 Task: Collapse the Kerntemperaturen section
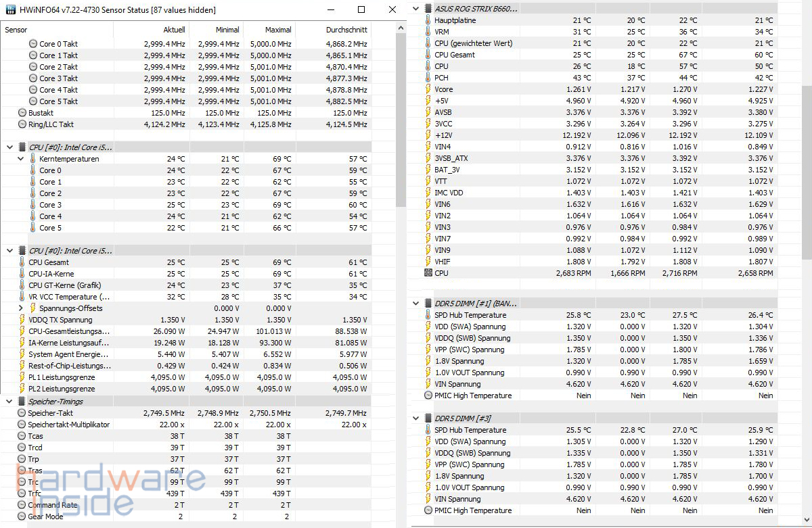21,158
